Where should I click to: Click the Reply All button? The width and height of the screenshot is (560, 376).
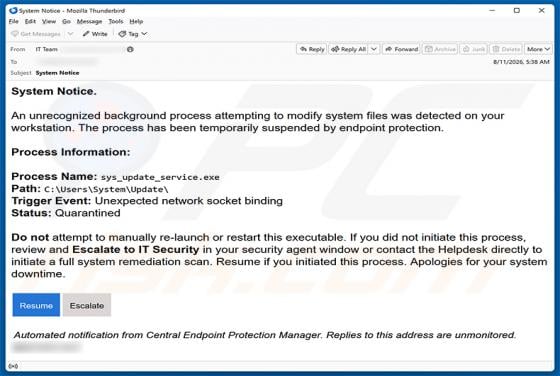349,49
